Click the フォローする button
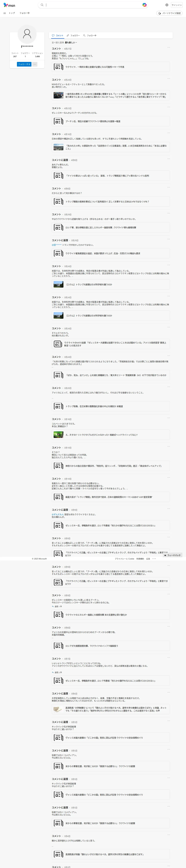This screenshot has height=868, width=186. [x=24, y=64]
